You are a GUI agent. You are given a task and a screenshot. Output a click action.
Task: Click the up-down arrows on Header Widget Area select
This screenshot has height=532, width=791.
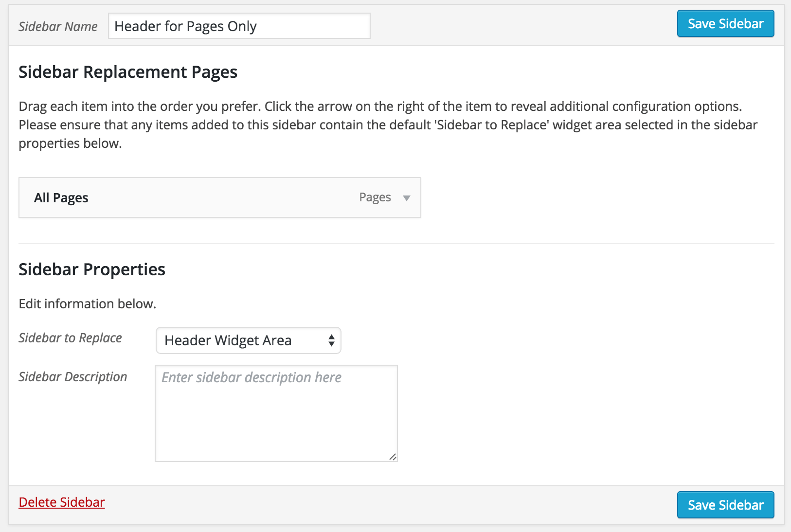(331, 340)
